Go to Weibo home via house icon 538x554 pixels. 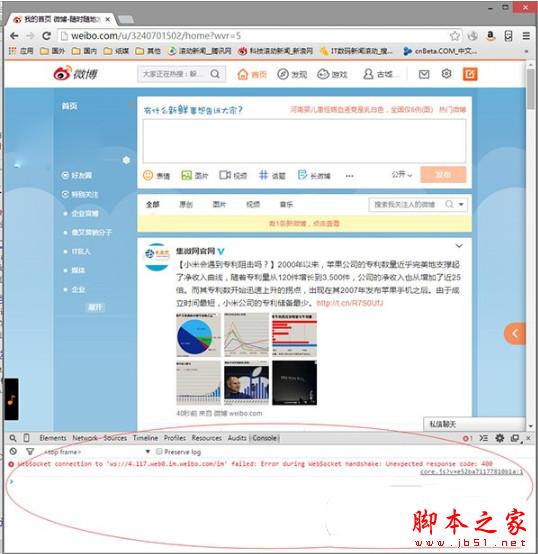click(243, 74)
